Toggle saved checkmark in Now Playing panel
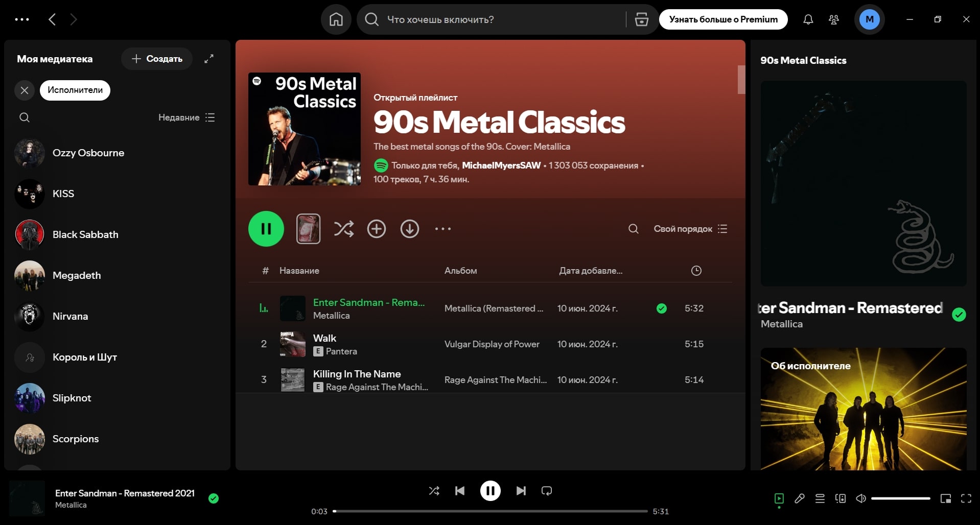The height and width of the screenshot is (525, 980). pyautogui.click(x=959, y=315)
